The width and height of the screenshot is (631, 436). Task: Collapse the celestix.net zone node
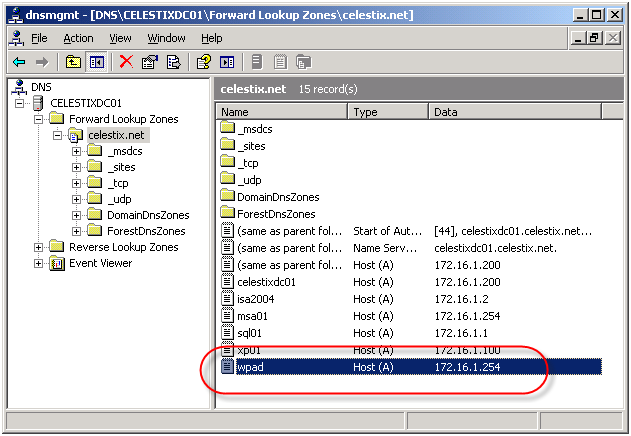(58, 135)
